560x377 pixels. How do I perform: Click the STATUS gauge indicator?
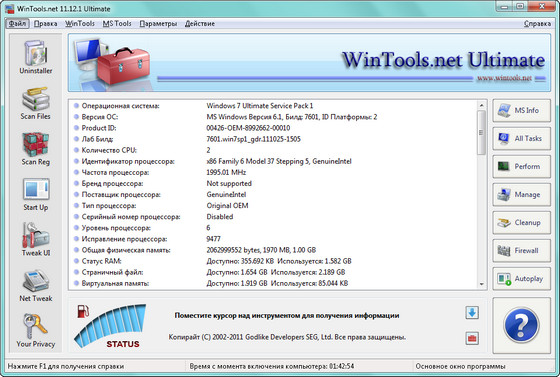[x=111, y=326]
